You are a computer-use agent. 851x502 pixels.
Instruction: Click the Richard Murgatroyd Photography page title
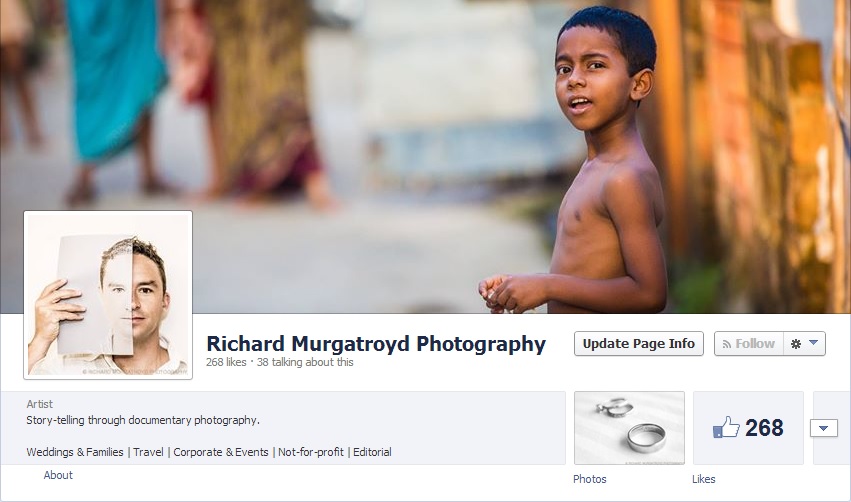pos(376,344)
